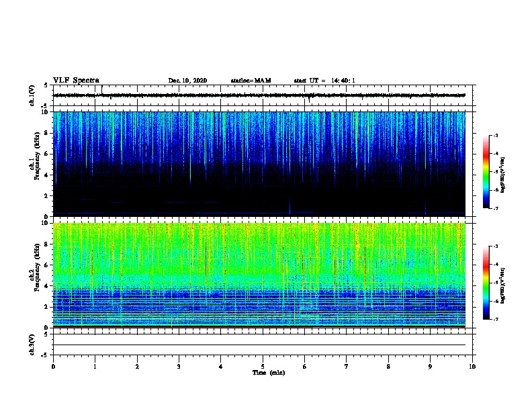Click the "Time (min)" axis title

click(269, 373)
